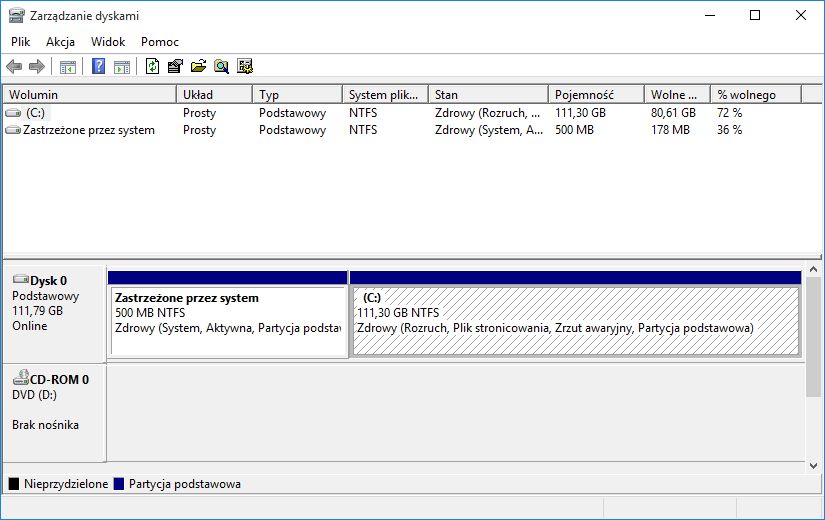
Task: Sort by the Wolne column header
Action: pyautogui.click(x=677, y=95)
